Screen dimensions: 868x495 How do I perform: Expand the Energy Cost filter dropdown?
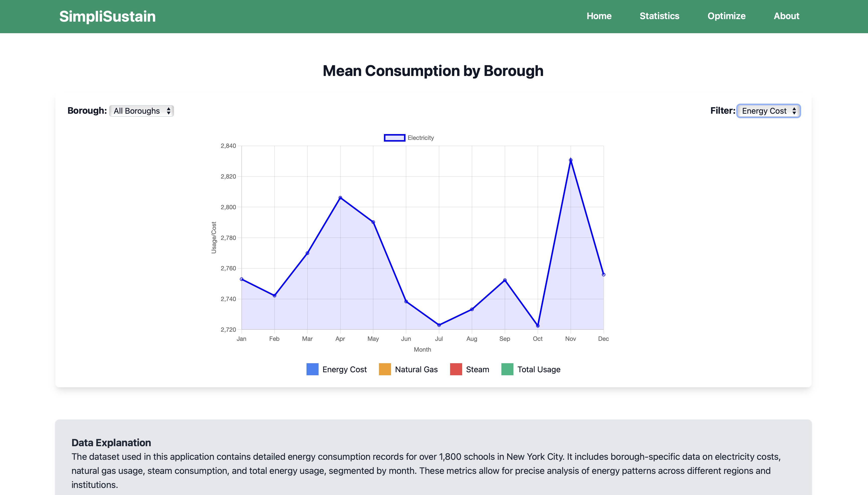pos(768,111)
